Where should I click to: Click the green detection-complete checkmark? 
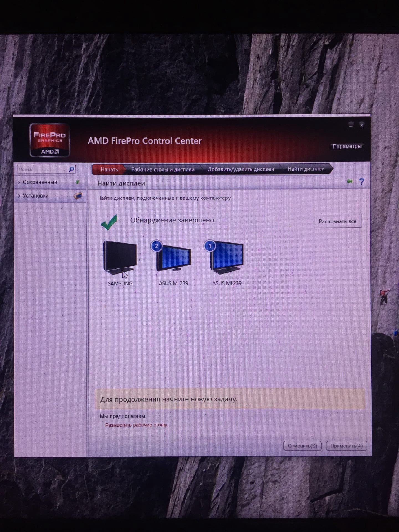[x=109, y=222]
